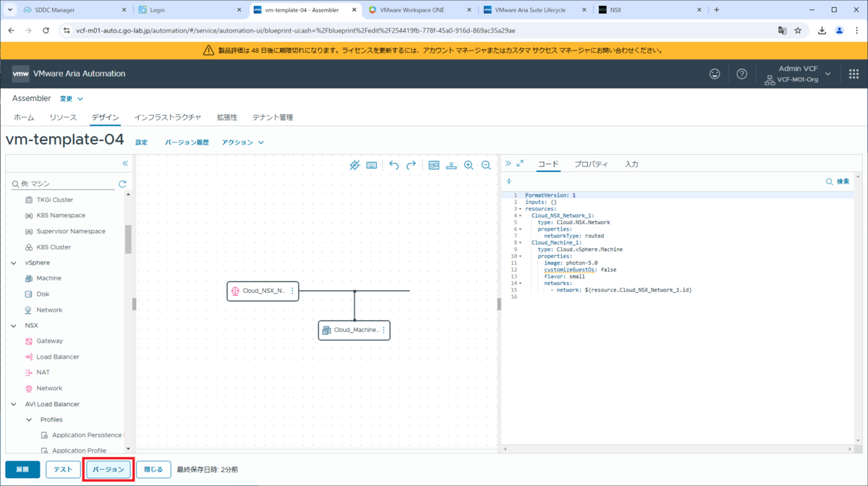
Task: Switch to the インフラストラクチャ tab
Action: point(168,117)
